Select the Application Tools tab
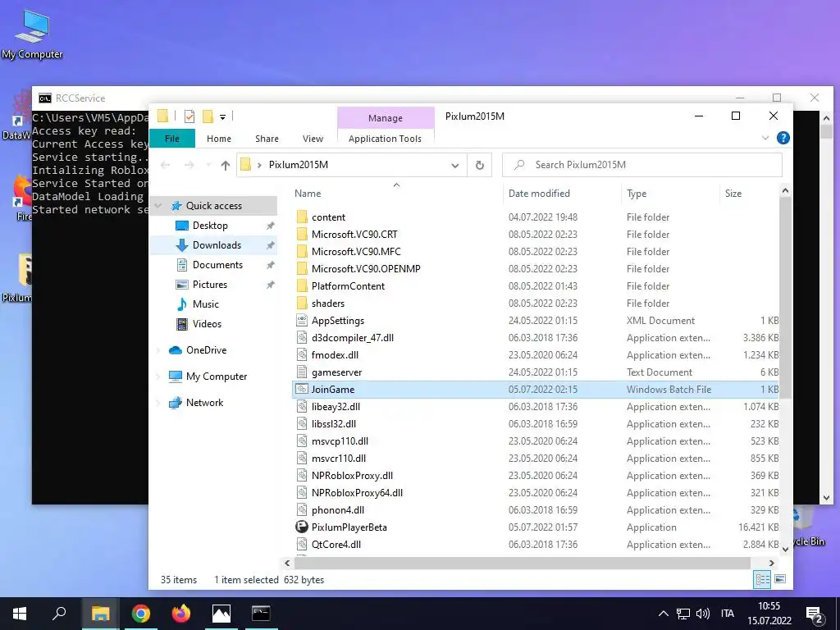The width and height of the screenshot is (840, 630). point(385,138)
